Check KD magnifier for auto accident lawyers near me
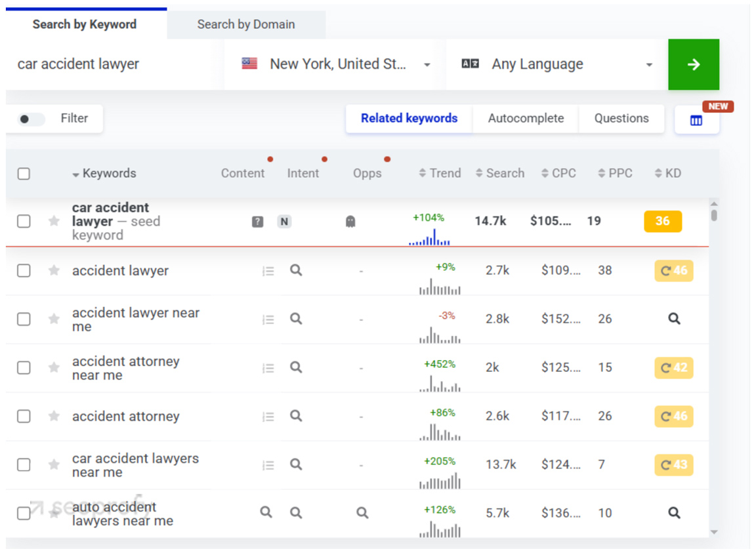Screen dimensions: 756x549 pos(674,512)
